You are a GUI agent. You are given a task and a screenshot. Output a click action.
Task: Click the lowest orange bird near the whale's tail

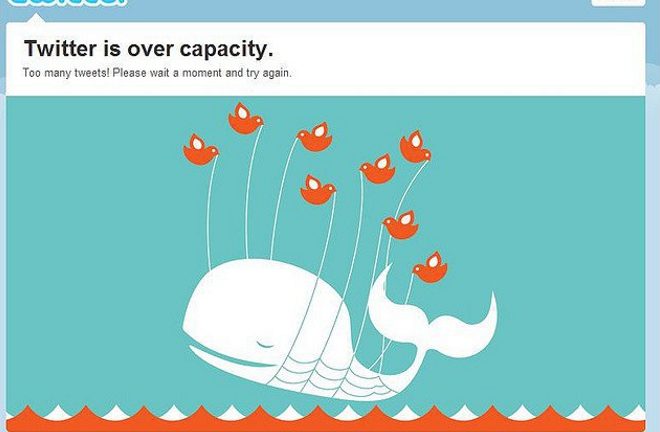point(430,267)
